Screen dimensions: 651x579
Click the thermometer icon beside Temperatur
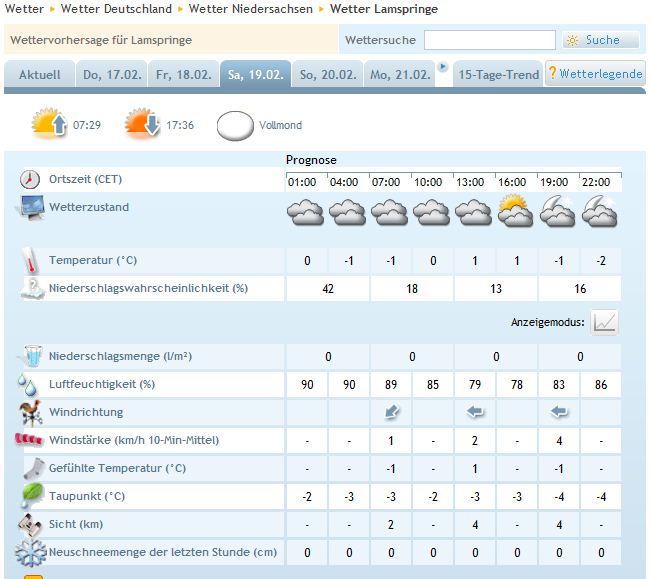(x=31, y=261)
